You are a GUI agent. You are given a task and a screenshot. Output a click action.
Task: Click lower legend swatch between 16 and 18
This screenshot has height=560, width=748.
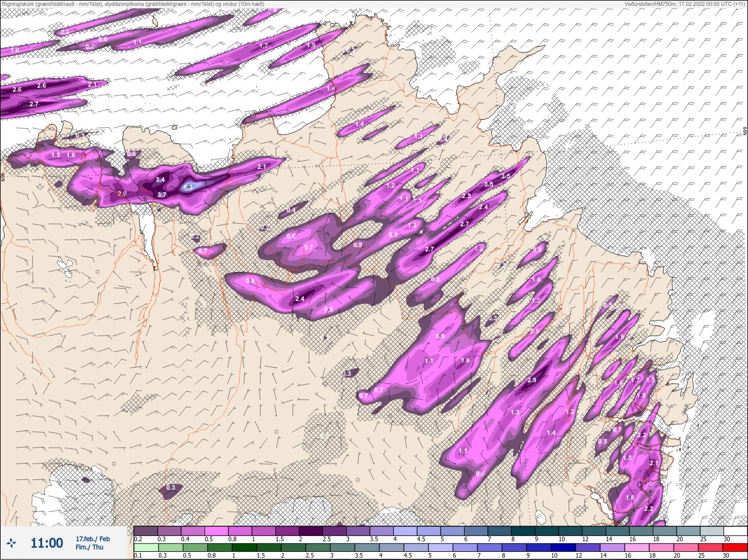(x=636, y=548)
